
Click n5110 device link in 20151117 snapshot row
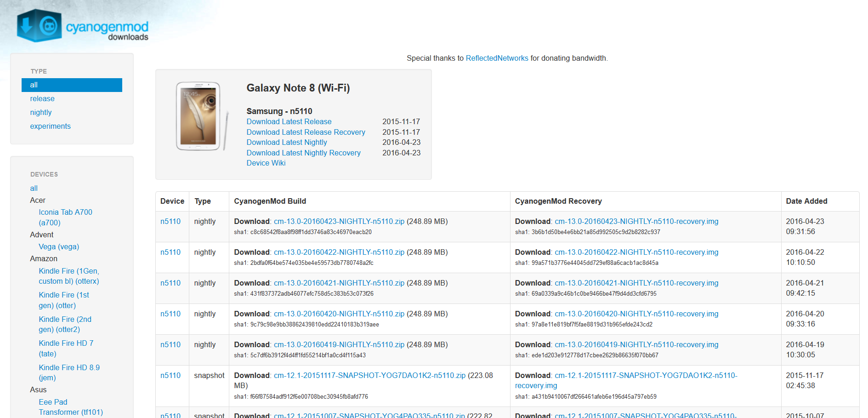pos(170,376)
